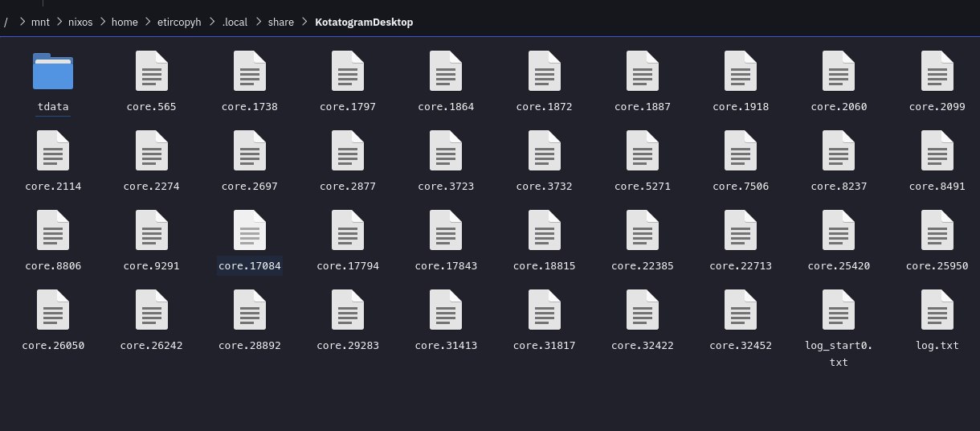980x431 pixels.
Task: Navigate to home in the breadcrumb
Action: [x=125, y=23]
